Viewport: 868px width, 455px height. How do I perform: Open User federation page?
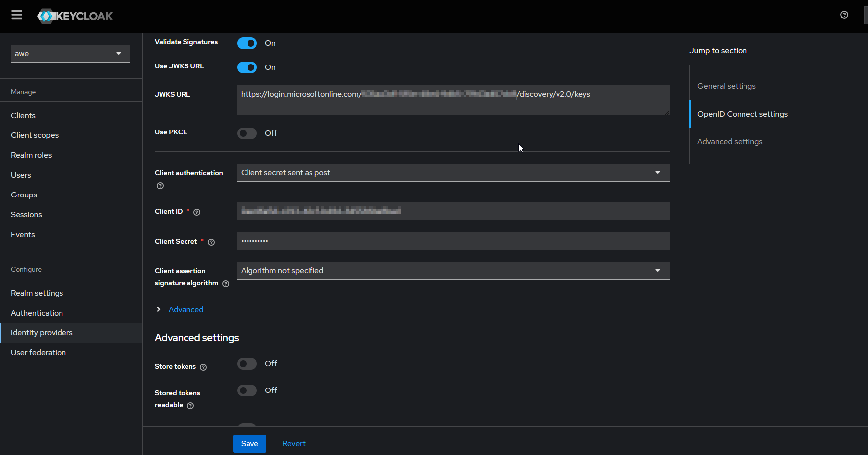point(38,353)
